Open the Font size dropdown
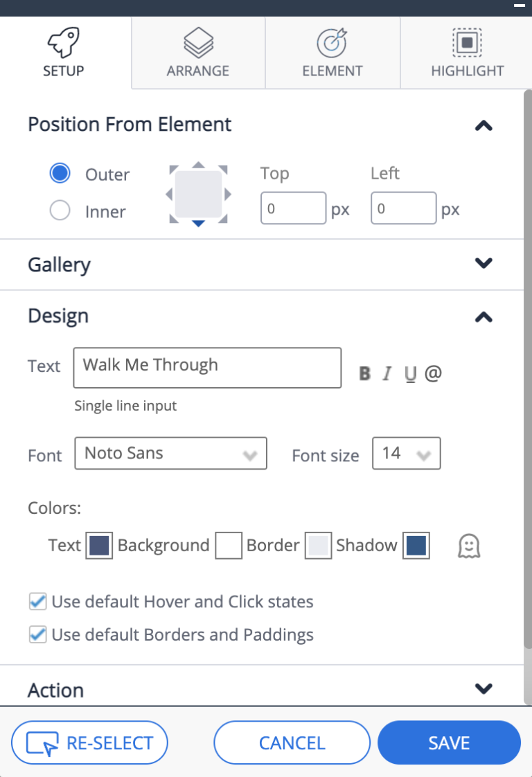 click(x=406, y=453)
